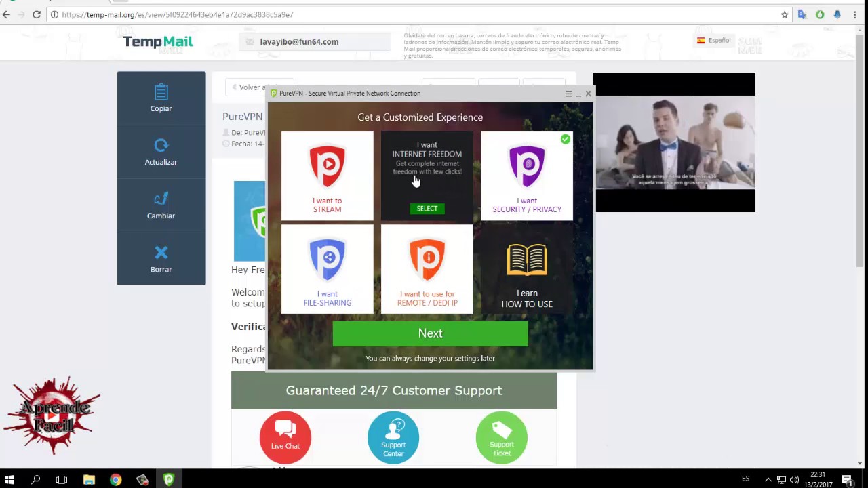Open the taskbar volume icon
This screenshot has width=868, height=488.
(x=794, y=480)
